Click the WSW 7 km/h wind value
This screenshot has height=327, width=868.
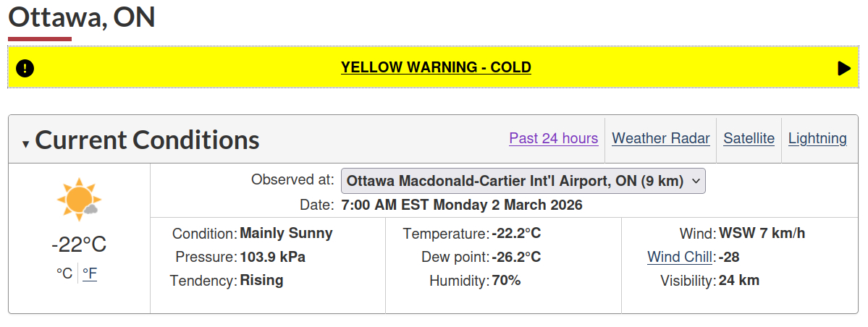pyautogui.click(x=762, y=233)
